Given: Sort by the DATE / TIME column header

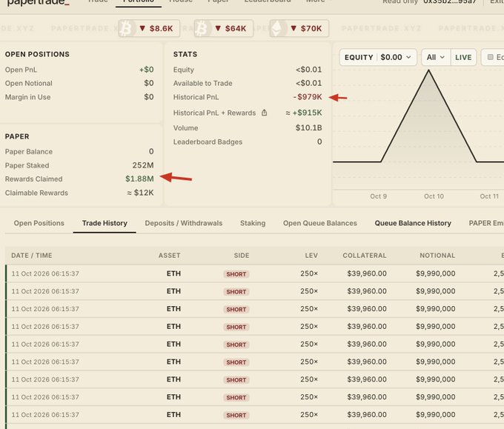Looking at the screenshot, I should coord(31,256).
